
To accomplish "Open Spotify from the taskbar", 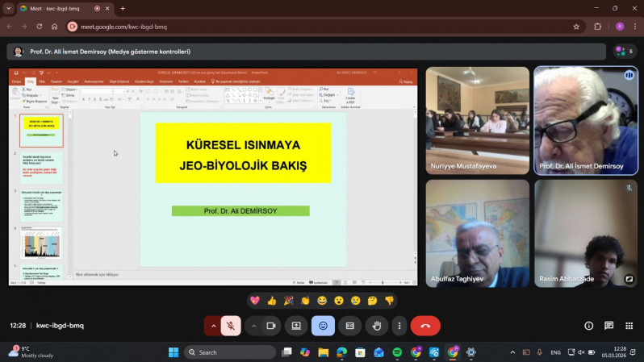I will point(397,352).
